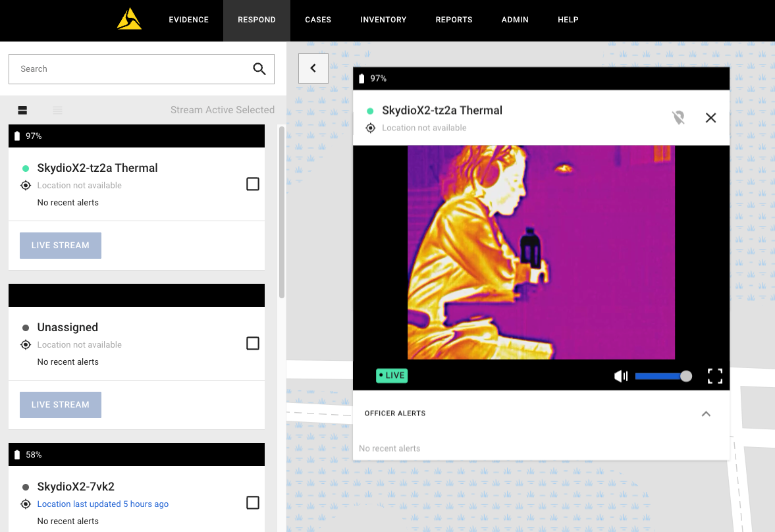Image resolution: width=775 pixels, height=532 pixels.
Task: Mute the live stream audio
Action: coord(620,376)
